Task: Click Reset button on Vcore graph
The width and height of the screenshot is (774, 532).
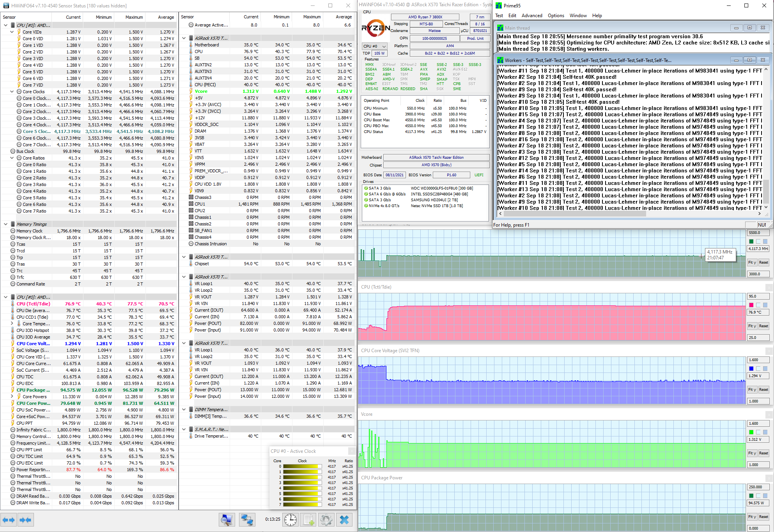Action: click(x=763, y=453)
